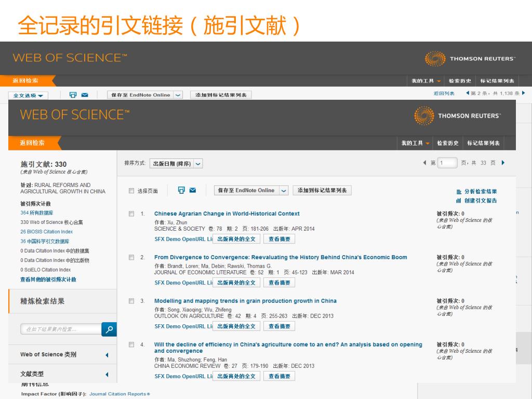This screenshot has height=399, width=532.
Task: Open 出版商处的全文 for result 2
Action: click(236, 283)
